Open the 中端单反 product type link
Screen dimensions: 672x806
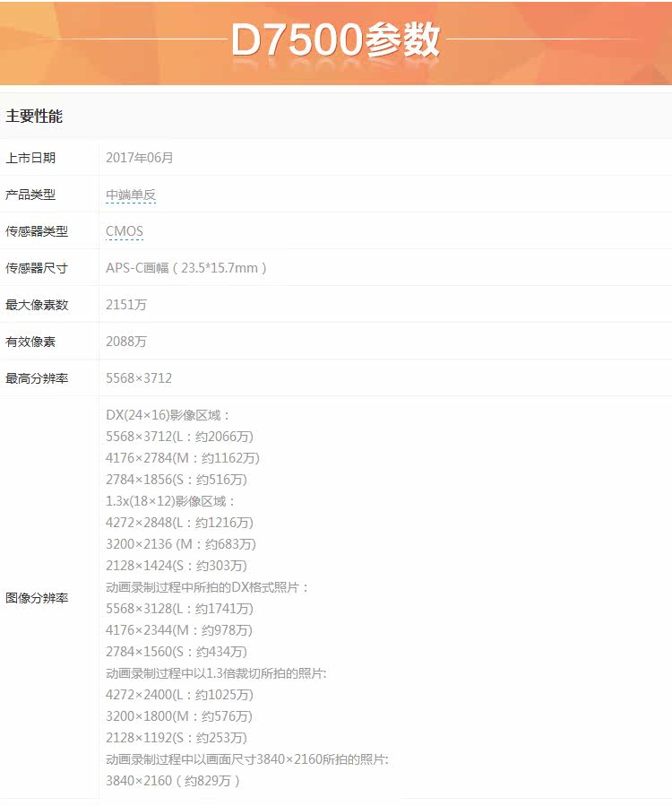pyautogui.click(x=131, y=195)
